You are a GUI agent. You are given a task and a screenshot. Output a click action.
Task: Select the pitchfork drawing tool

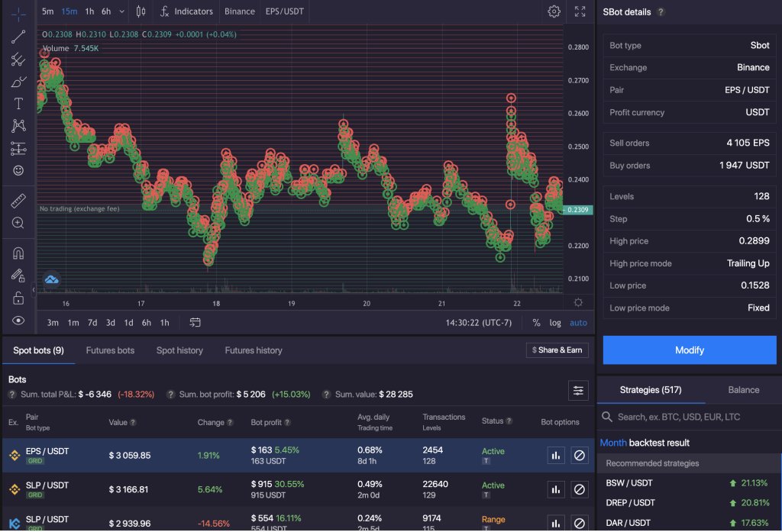[18, 60]
